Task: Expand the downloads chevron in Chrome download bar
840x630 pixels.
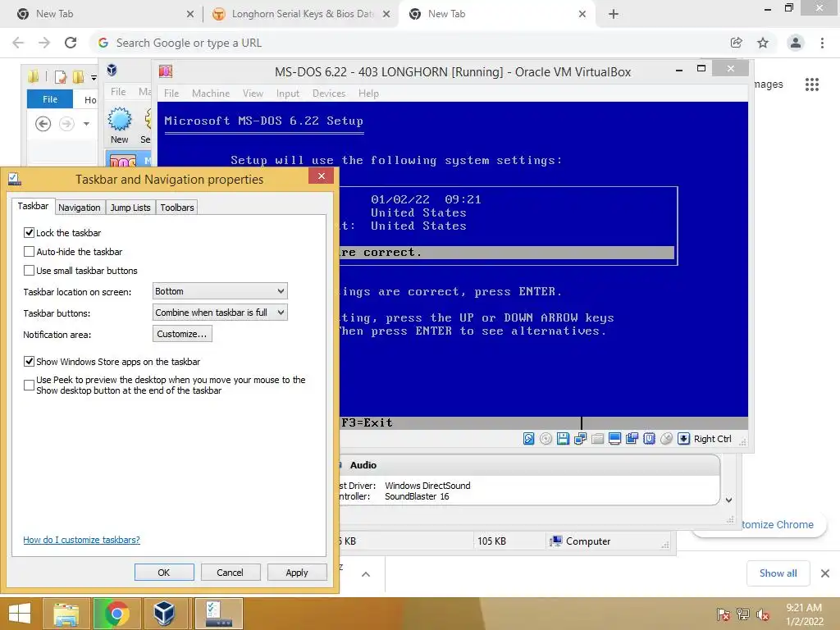Action: point(366,574)
